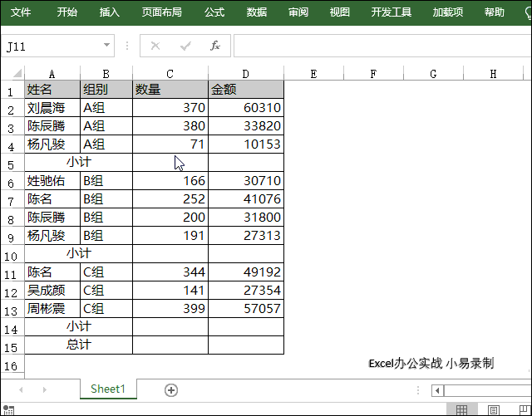This screenshot has height=416, width=532.
Task: Select column F header
Action: click(373, 73)
